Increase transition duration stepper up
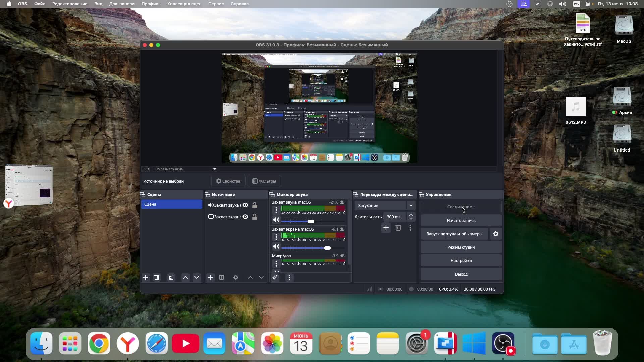The width and height of the screenshot is (644, 362). point(411,215)
